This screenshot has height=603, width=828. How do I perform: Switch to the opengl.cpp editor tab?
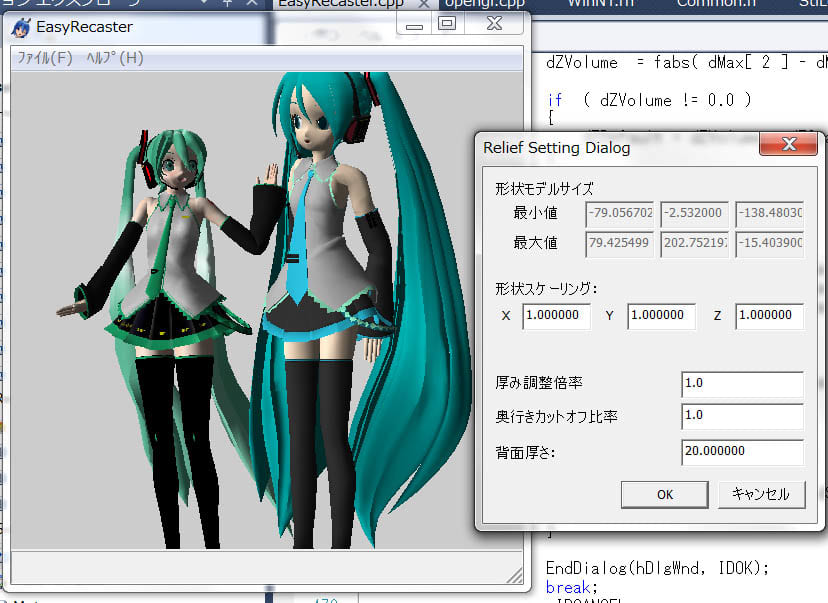[484, 4]
